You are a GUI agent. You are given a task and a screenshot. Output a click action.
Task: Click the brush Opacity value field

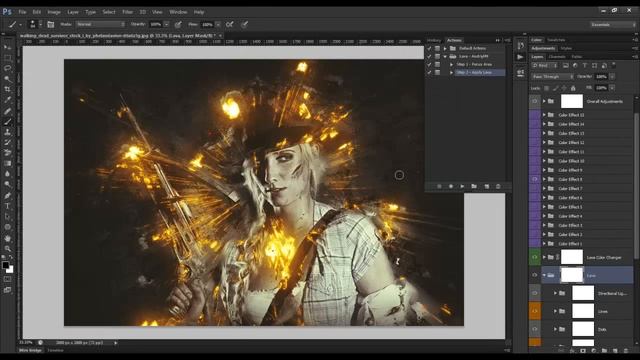[x=156, y=24]
